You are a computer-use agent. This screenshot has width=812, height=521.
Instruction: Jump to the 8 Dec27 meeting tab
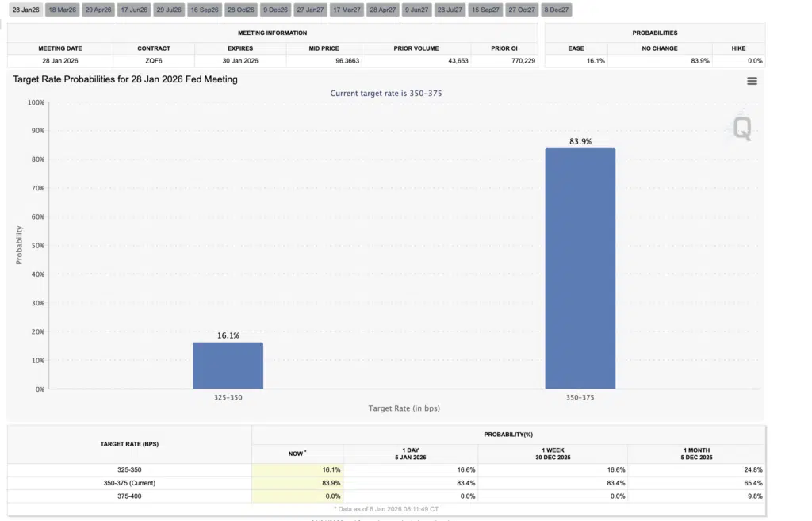(556, 10)
